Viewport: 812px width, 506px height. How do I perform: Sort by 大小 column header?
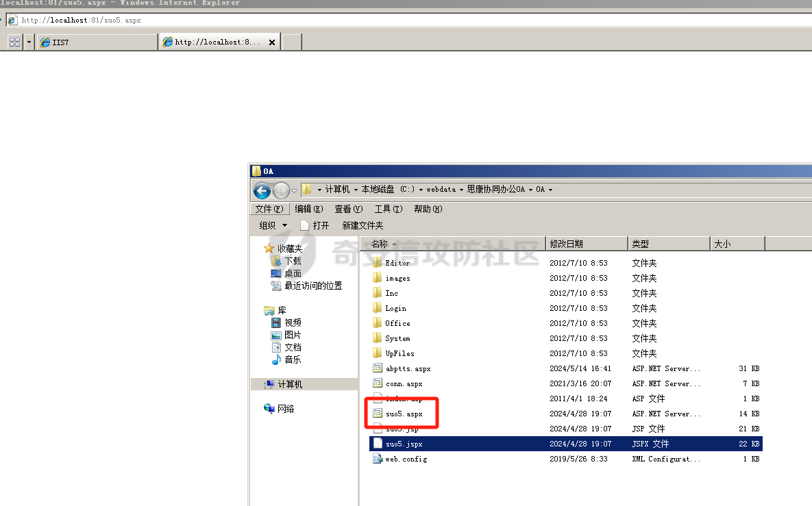click(737, 244)
